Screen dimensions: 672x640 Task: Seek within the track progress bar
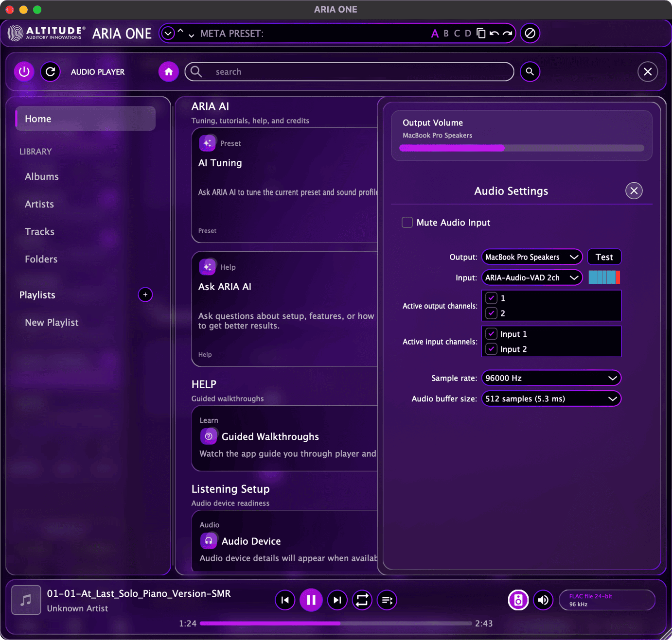(x=336, y=623)
